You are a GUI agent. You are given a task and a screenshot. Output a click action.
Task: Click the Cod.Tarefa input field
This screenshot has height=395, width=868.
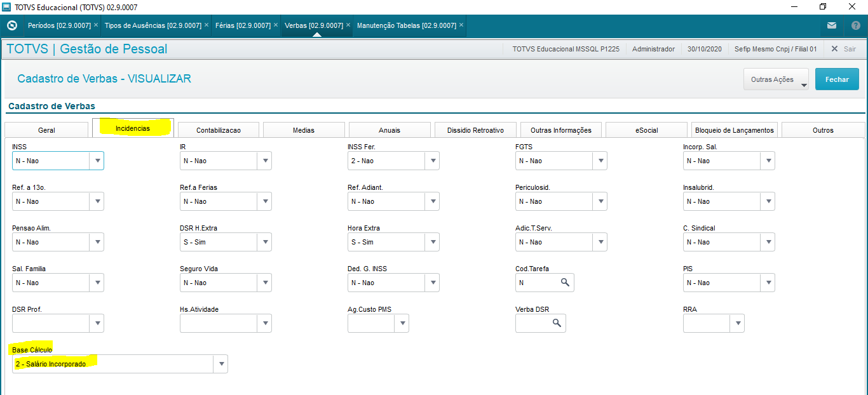pyautogui.click(x=537, y=283)
